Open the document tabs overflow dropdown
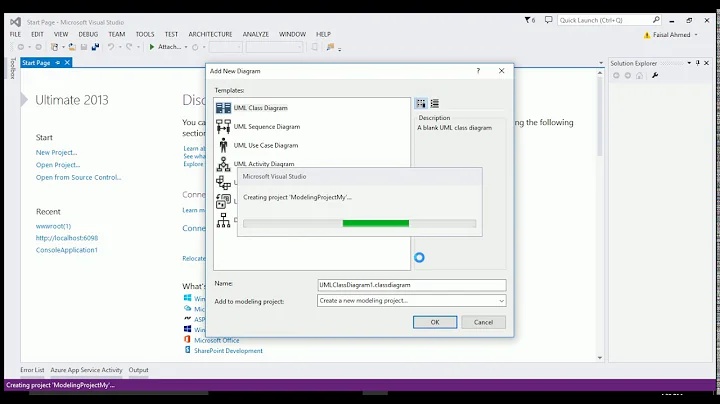 pos(601,63)
